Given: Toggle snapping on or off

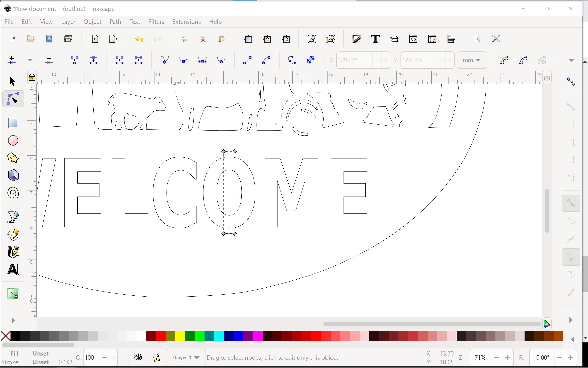Looking at the screenshot, I should coord(571,81).
